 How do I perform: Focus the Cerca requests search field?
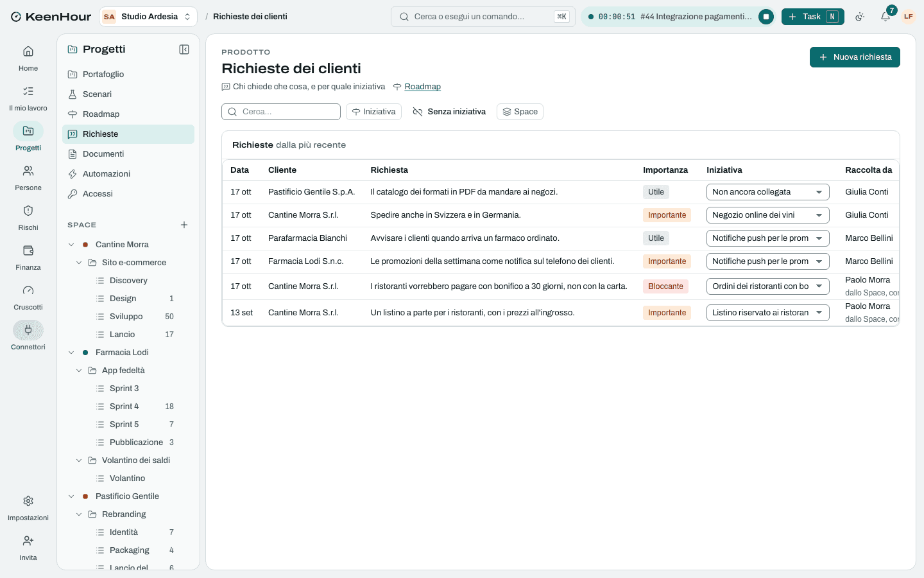click(281, 112)
